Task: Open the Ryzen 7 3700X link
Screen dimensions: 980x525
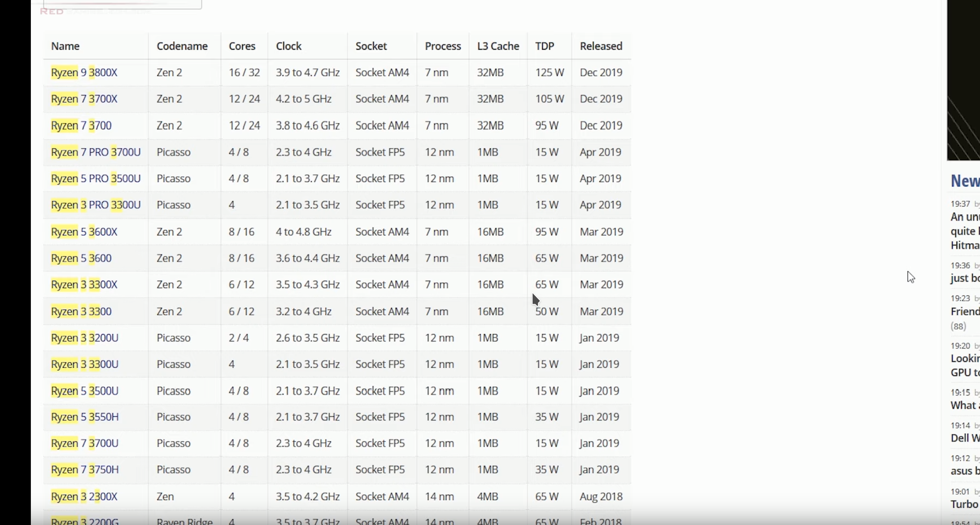Action: [84, 99]
